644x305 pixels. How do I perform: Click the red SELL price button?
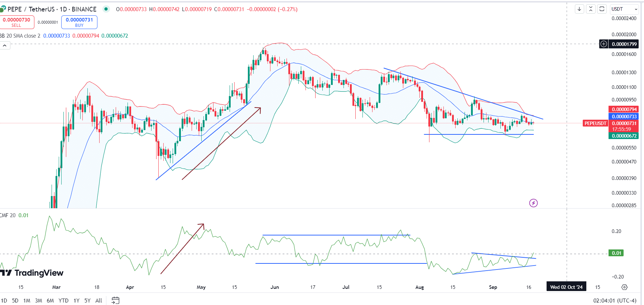(16, 22)
